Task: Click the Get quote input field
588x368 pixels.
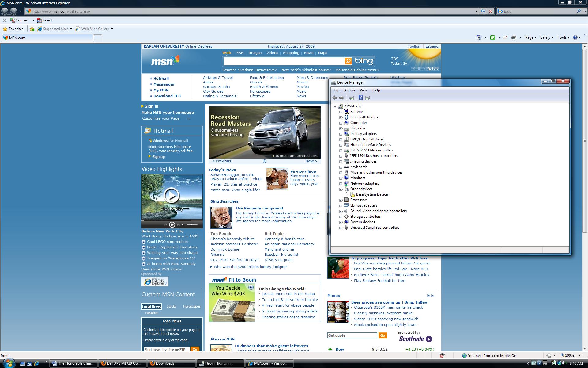Action: click(352, 335)
